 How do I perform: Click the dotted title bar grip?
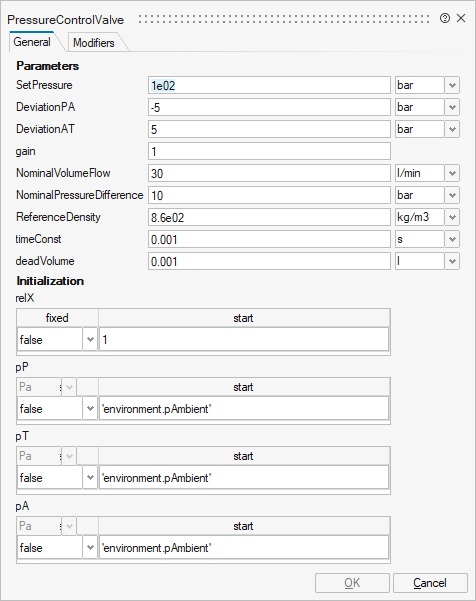[284, 19]
